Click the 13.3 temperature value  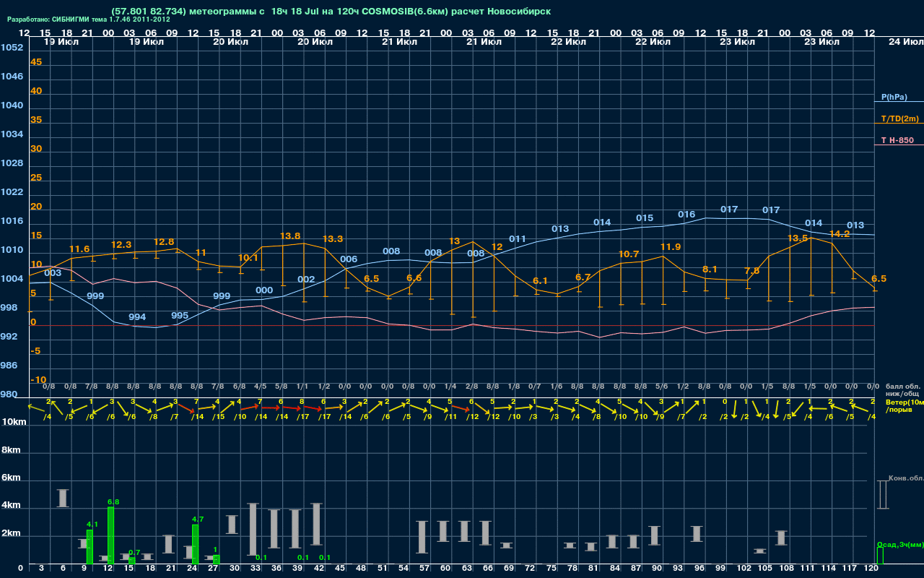(x=333, y=239)
